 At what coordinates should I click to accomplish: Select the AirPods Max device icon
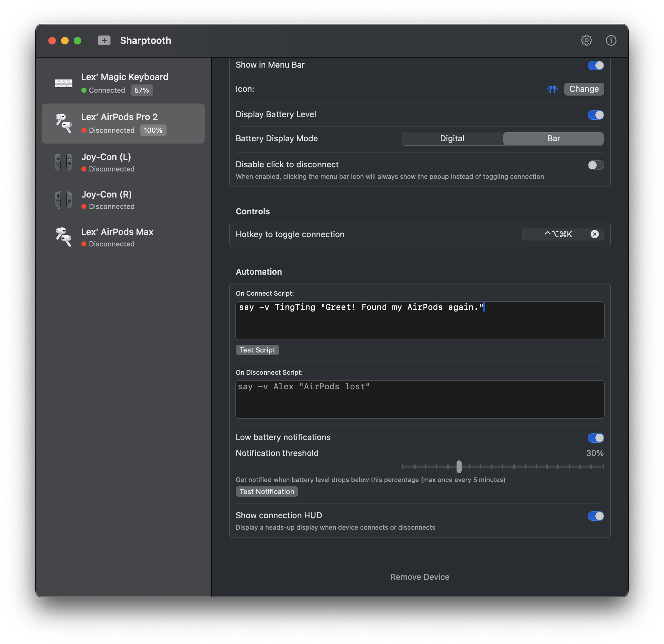[63, 237]
